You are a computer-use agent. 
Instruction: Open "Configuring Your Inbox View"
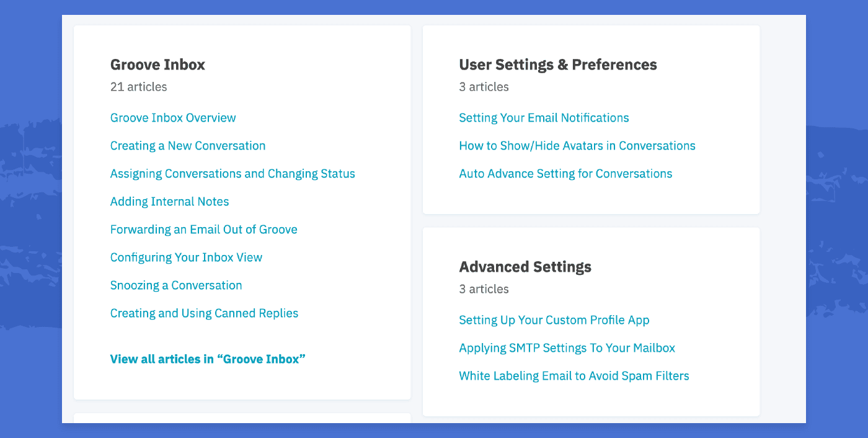coord(186,257)
